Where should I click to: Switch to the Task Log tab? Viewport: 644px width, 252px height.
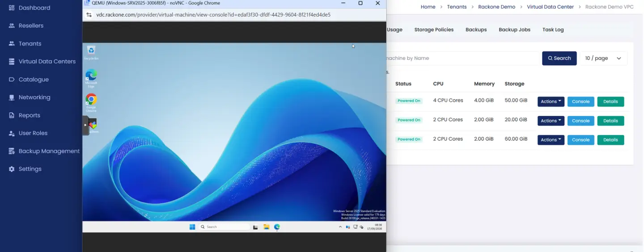click(x=553, y=29)
